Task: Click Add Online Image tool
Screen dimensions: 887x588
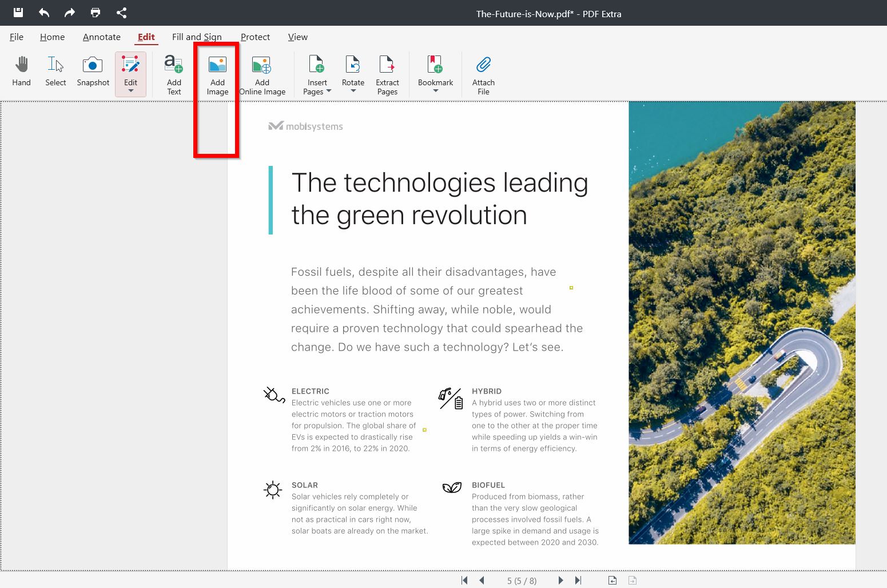Action: [262, 74]
